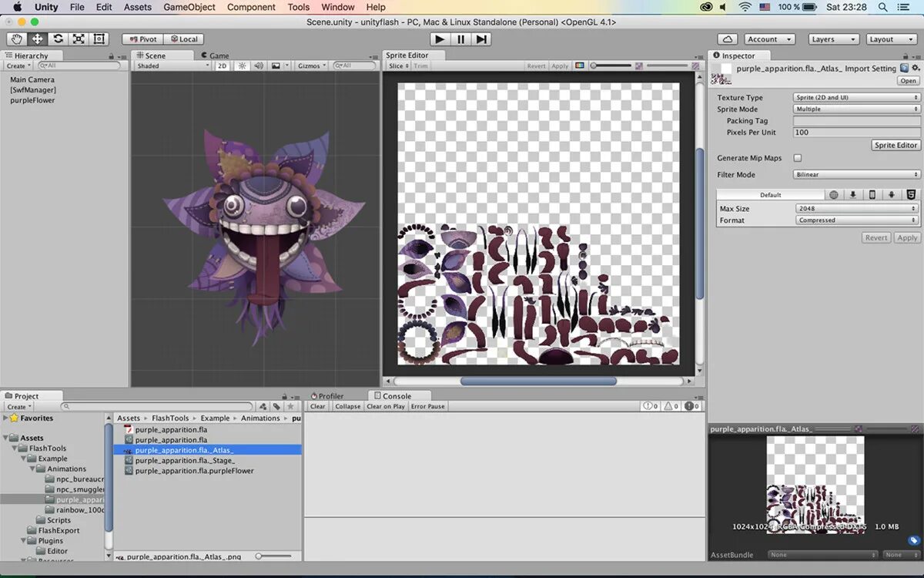
Task: Enable Generate Mip Maps checkbox
Action: (x=798, y=158)
